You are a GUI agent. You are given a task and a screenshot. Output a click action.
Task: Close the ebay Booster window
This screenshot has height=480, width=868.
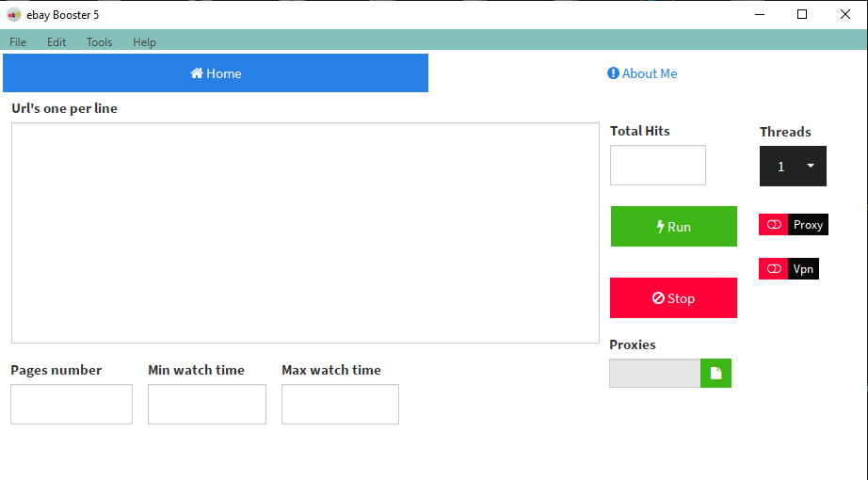point(845,14)
